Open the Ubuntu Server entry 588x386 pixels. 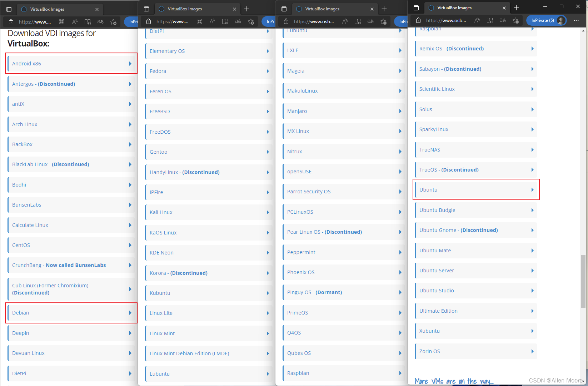476,271
